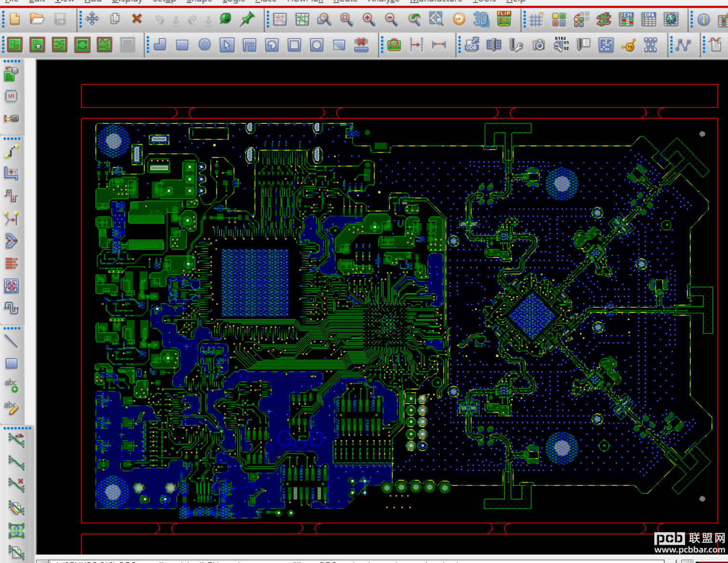Choose the filled circle shape tool
Viewport: 728px width, 563px height.
click(204, 45)
